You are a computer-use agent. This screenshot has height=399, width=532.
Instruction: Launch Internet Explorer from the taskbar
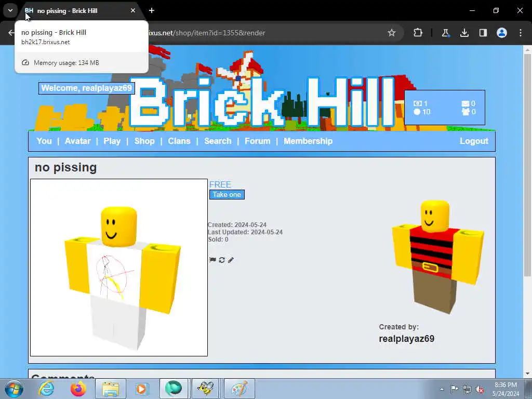coord(46,389)
